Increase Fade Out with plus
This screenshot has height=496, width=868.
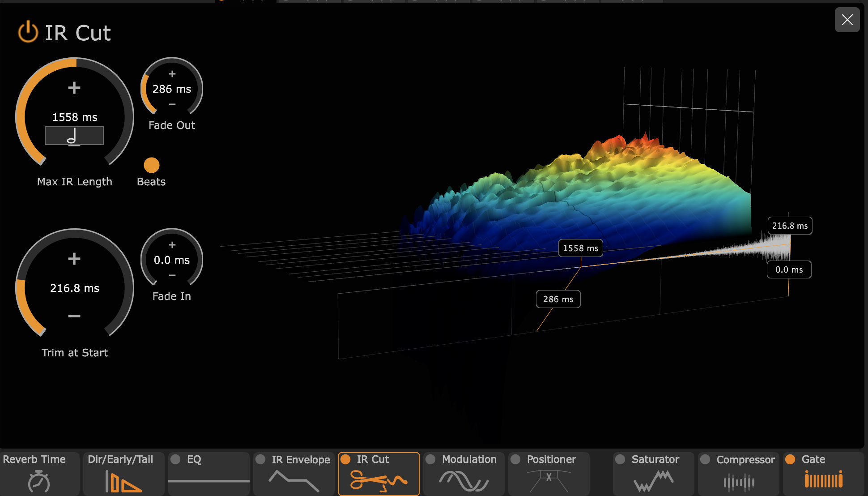point(172,74)
